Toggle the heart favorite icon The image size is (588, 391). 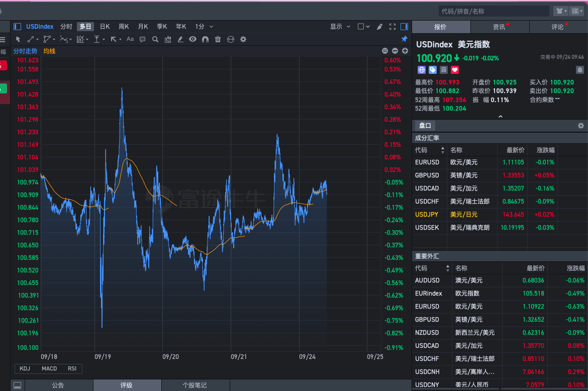[455, 70]
